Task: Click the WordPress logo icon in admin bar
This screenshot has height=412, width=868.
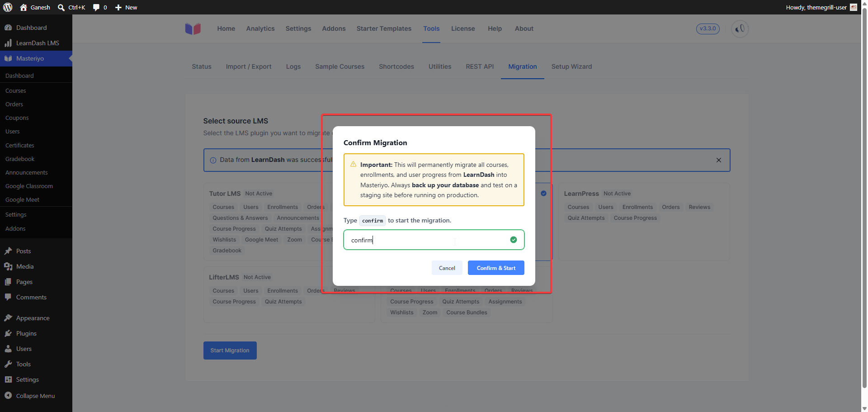Action: pyautogui.click(x=8, y=7)
